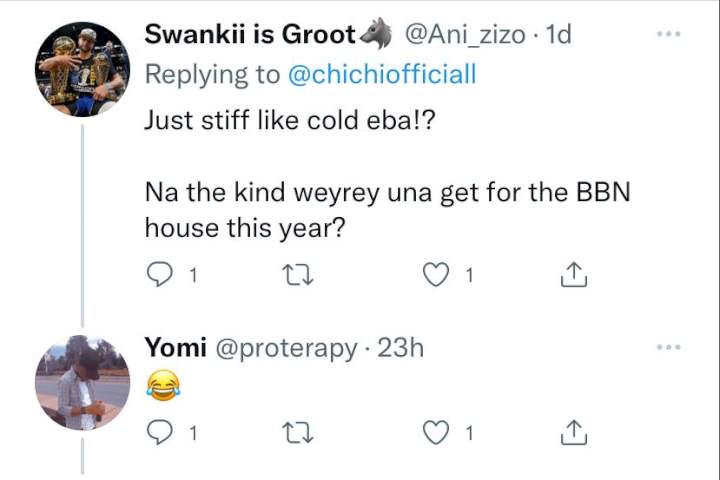Open the 23h timestamp on Yomi's tweet
The height and width of the screenshot is (480, 720).
coord(400,348)
